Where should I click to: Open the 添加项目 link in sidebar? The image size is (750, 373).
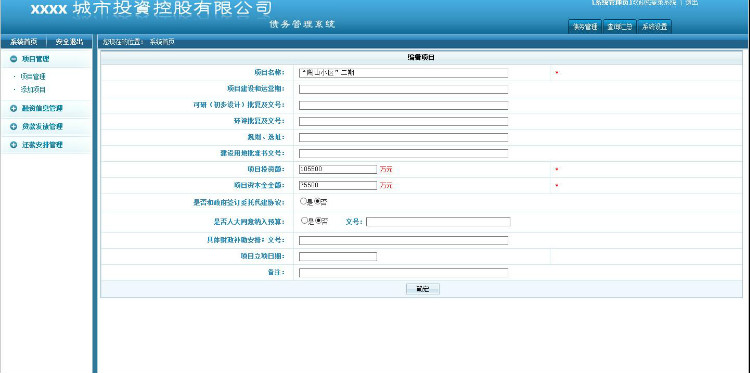point(33,89)
